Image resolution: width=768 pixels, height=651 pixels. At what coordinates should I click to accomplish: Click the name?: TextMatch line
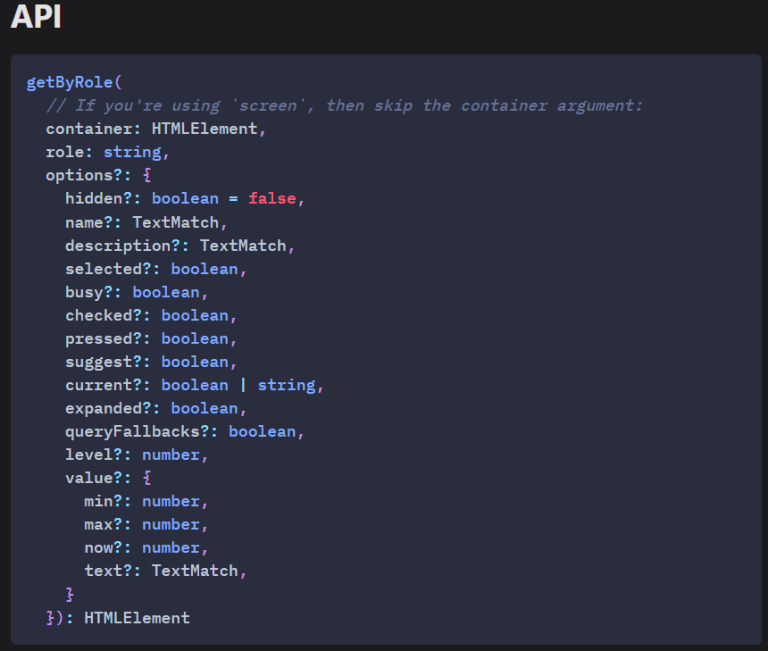coord(146,222)
